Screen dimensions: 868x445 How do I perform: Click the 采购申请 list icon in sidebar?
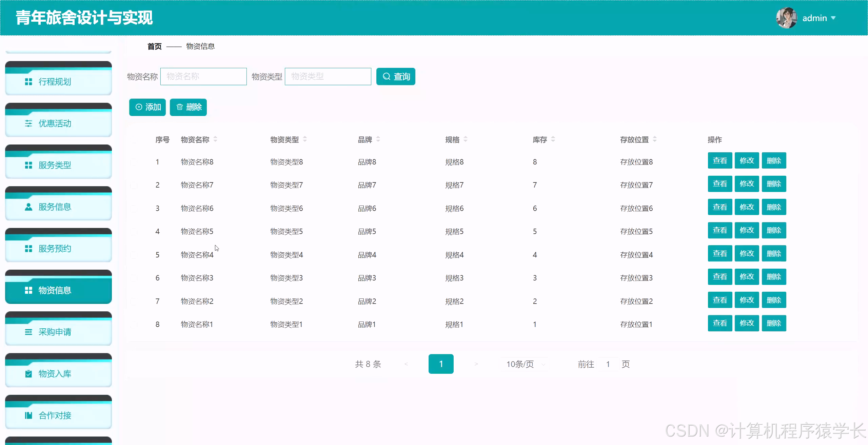point(28,332)
